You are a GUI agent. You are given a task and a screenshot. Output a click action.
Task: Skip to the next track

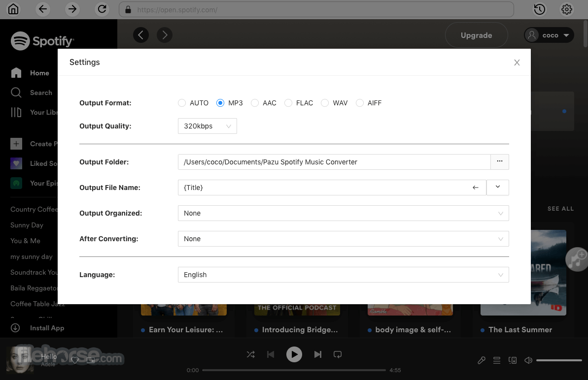click(317, 354)
